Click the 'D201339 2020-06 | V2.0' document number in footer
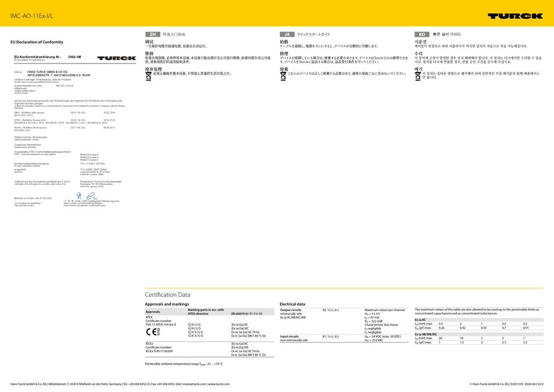This screenshot has width=554, height=392. coord(527,384)
